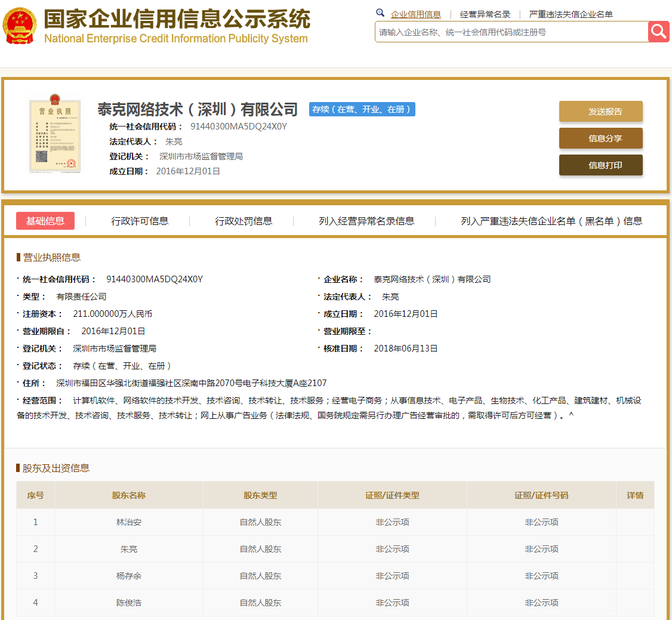Viewport: 672px width, 620px height.
Task: Click the 存续（在营、开业、在册）status badge
Action: tap(362, 109)
